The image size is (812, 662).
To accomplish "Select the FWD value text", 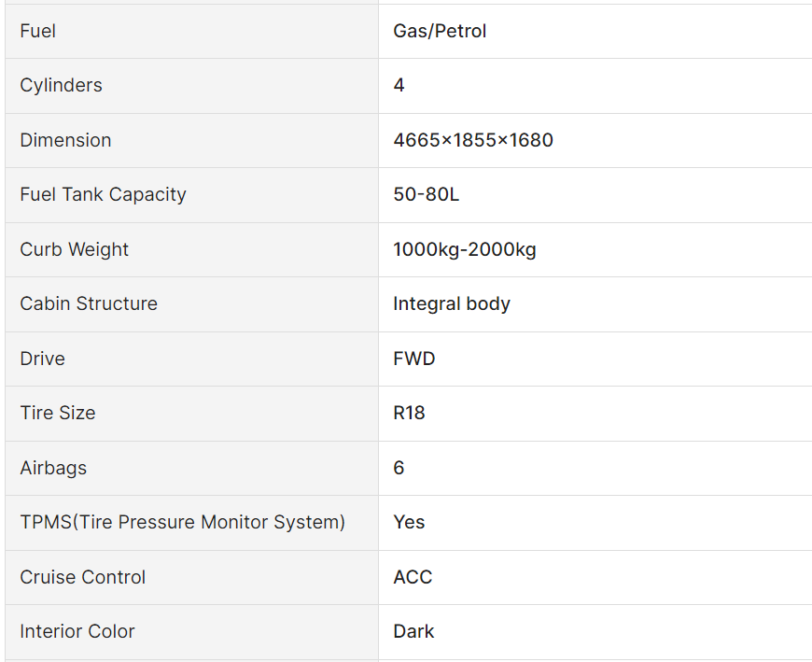I will click(x=414, y=359).
